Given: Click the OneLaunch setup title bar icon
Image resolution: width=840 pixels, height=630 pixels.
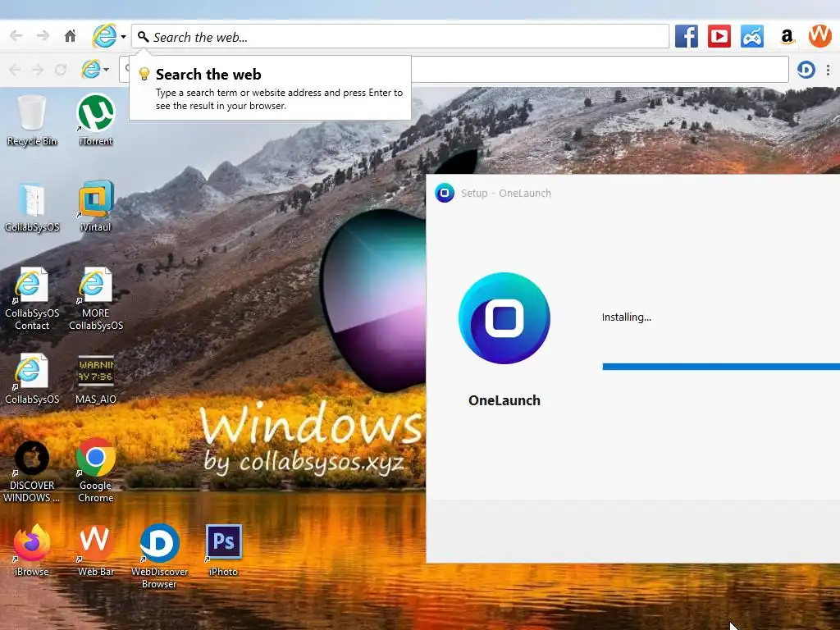Looking at the screenshot, I should click(x=445, y=193).
